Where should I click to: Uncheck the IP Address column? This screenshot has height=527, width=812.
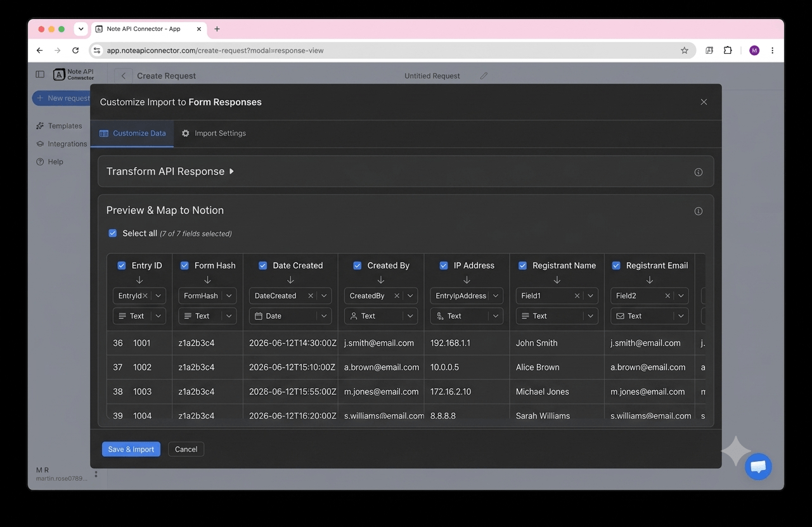pos(444,265)
